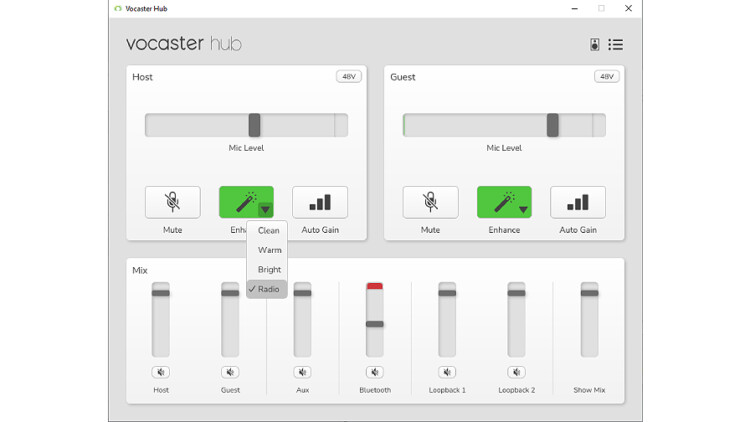The image size is (750, 422).
Task: Click Loopback 2 mix fader handle
Action: (x=516, y=293)
